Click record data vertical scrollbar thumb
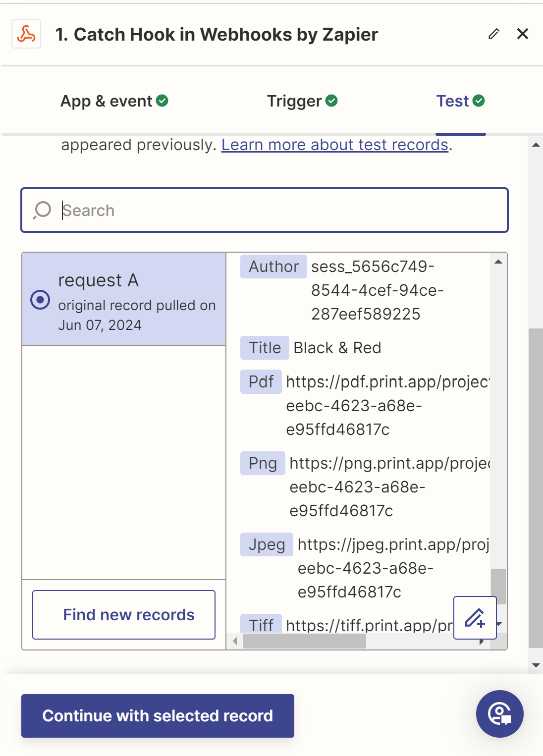The width and height of the screenshot is (543, 756). click(498, 587)
